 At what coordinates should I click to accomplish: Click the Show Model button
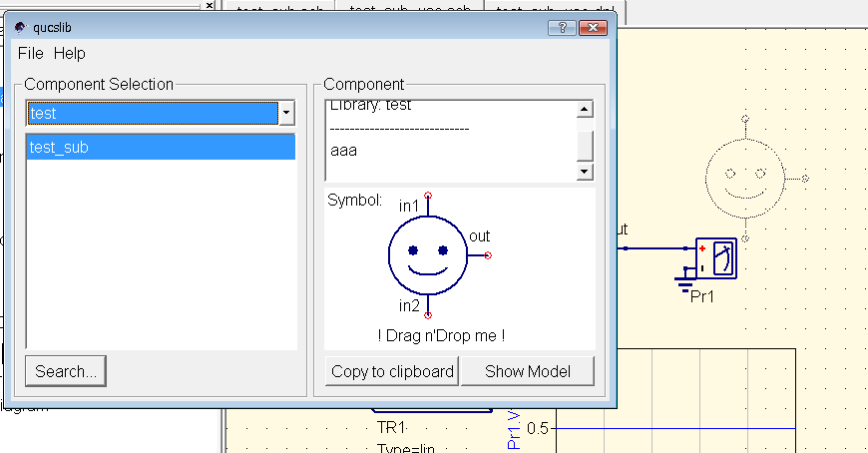[x=528, y=371]
